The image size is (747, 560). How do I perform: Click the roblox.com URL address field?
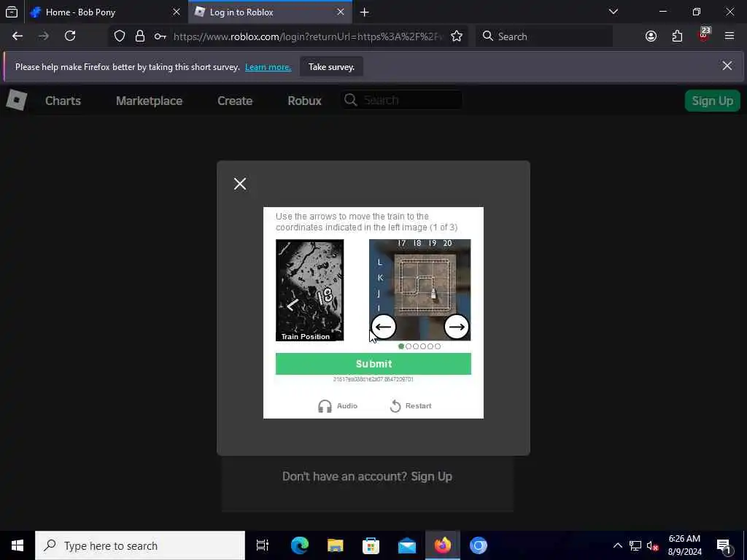point(308,36)
